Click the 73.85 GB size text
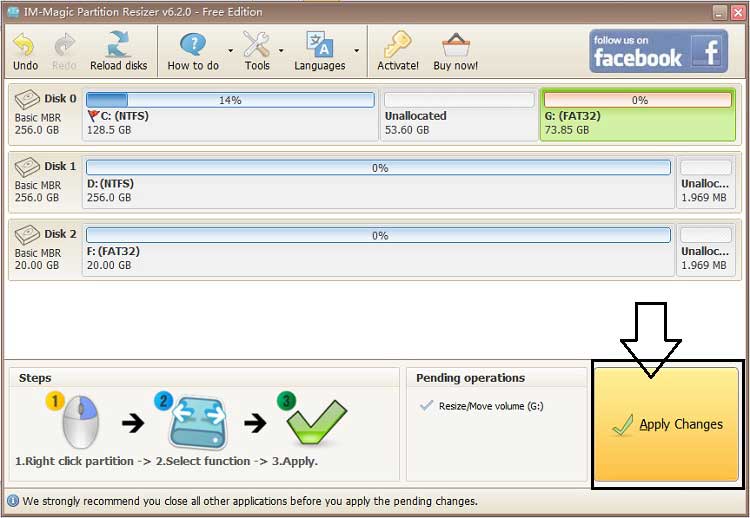Viewport: 750px width, 518px height. pos(567,130)
